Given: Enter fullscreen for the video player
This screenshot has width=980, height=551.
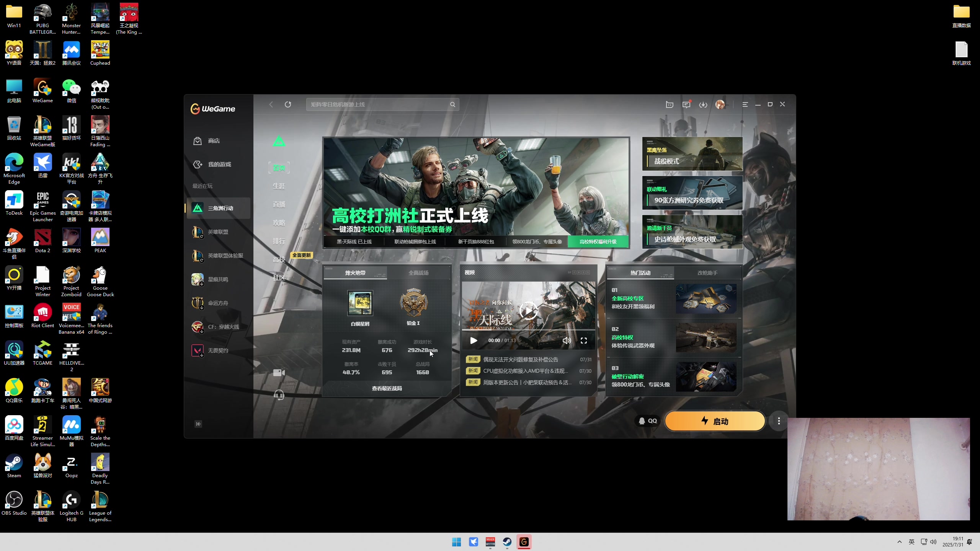Looking at the screenshot, I should (583, 341).
